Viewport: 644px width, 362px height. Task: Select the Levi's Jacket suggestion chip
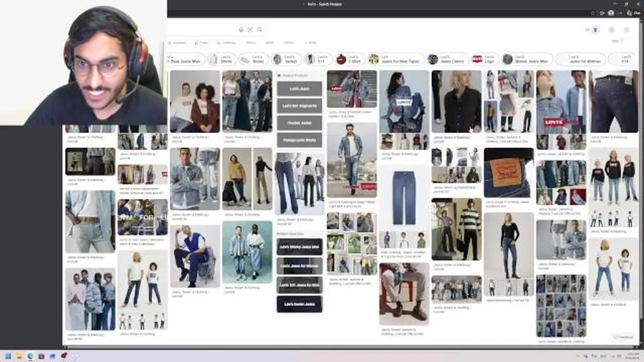pos(287,59)
